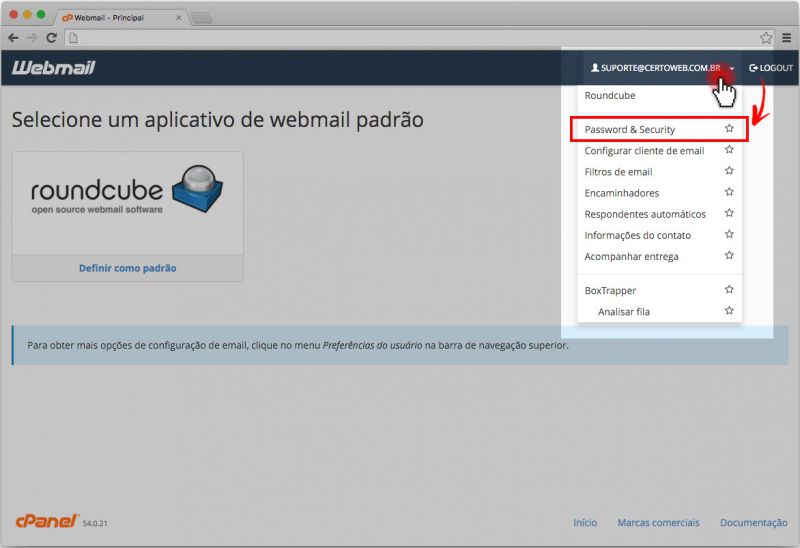Viewport: 800px width, 548px height.
Task: Open the browser hamburger menu
Action: pos(787,38)
